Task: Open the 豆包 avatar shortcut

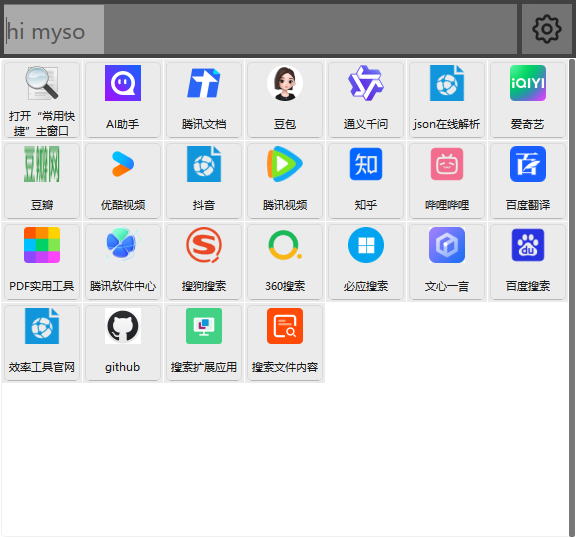Action: click(285, 100)
